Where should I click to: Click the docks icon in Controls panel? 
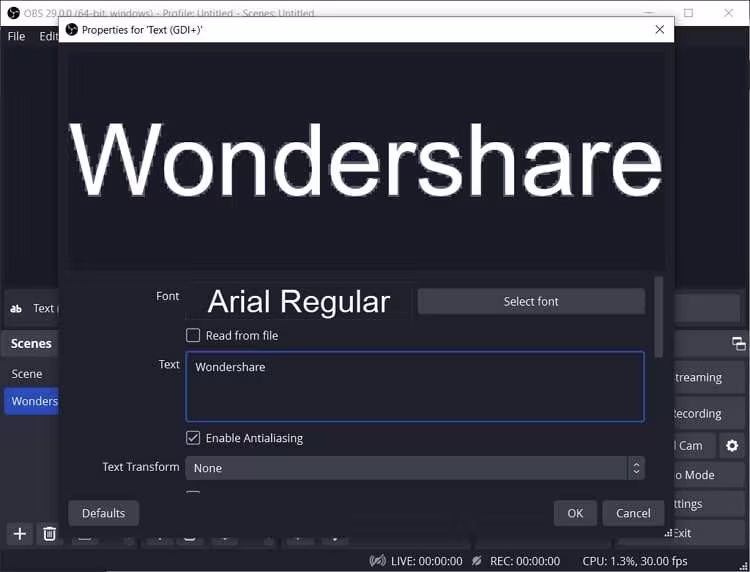[x=739, y=343]
